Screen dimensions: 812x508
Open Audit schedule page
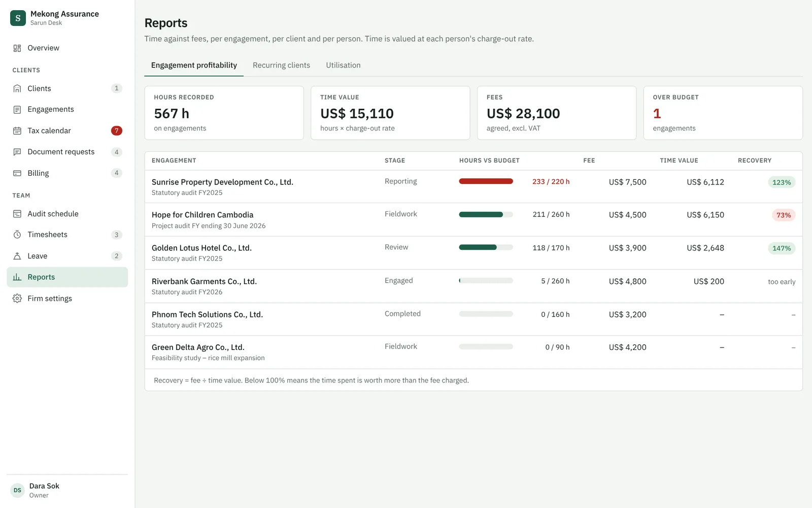click(67, 214)
